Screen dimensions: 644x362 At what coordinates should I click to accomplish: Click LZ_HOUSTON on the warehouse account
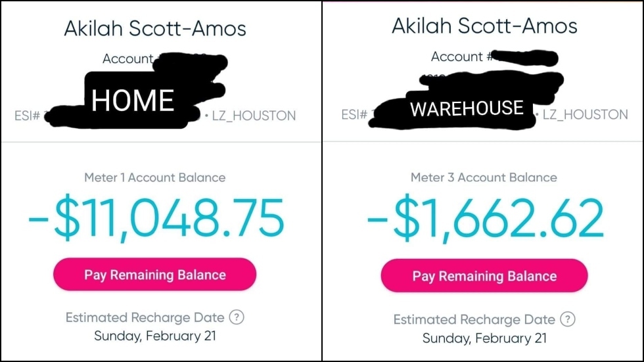pyautogui.click(x=586, y=115)
